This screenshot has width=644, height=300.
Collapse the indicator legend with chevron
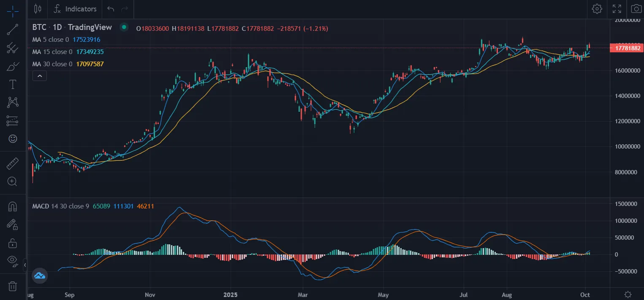[40, 76]
